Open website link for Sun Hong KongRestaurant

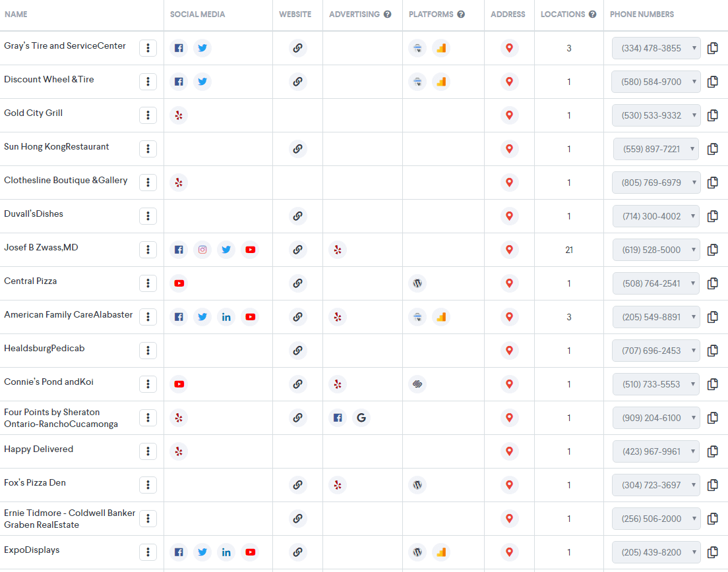(297, 149)
